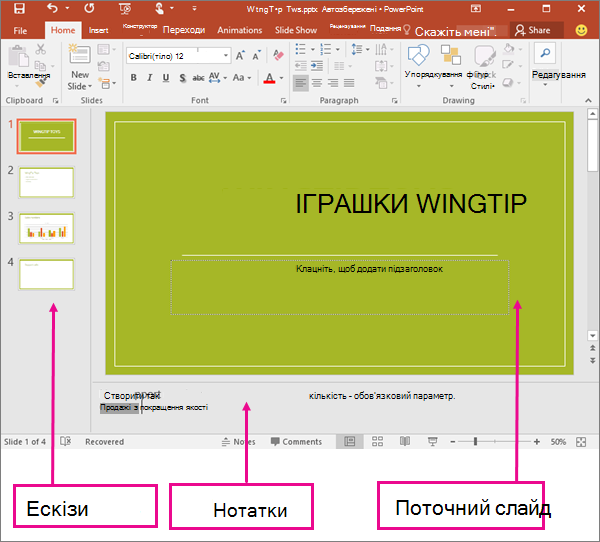Viewport: 600px width, 542px height.
Task: Click the red font color A swatch
Action: (x=270, y=78)
